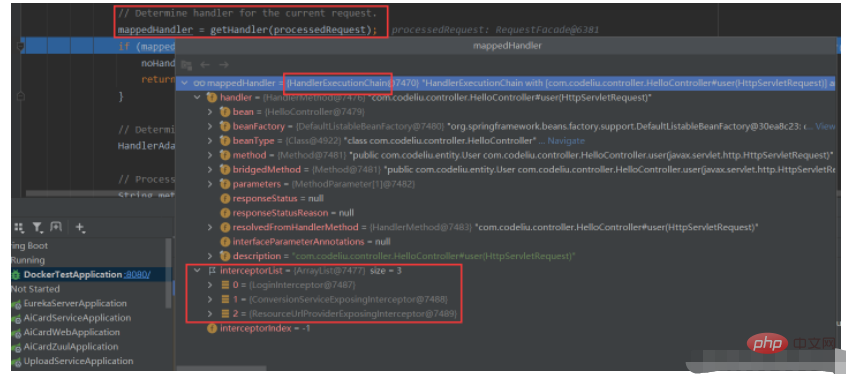Screen dimensions: 846x376
Task: Expand the bridgedMethod node
Action: [210, 169]
